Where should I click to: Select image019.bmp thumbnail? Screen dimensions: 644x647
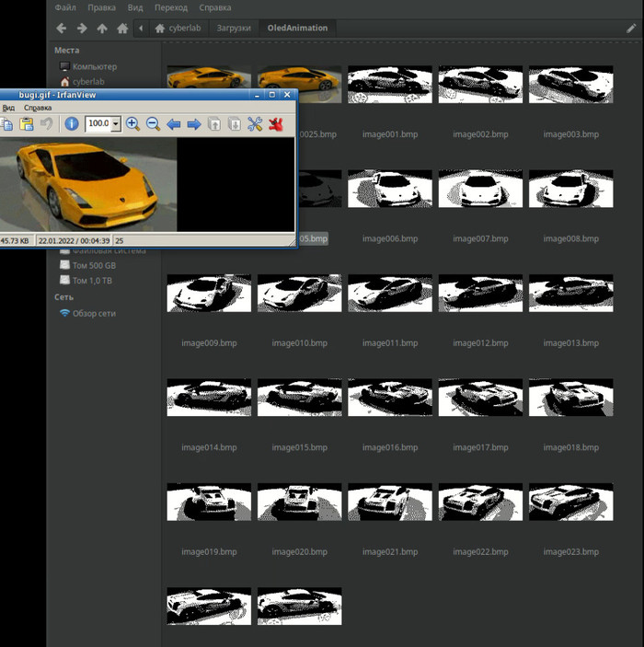(209, 502)
